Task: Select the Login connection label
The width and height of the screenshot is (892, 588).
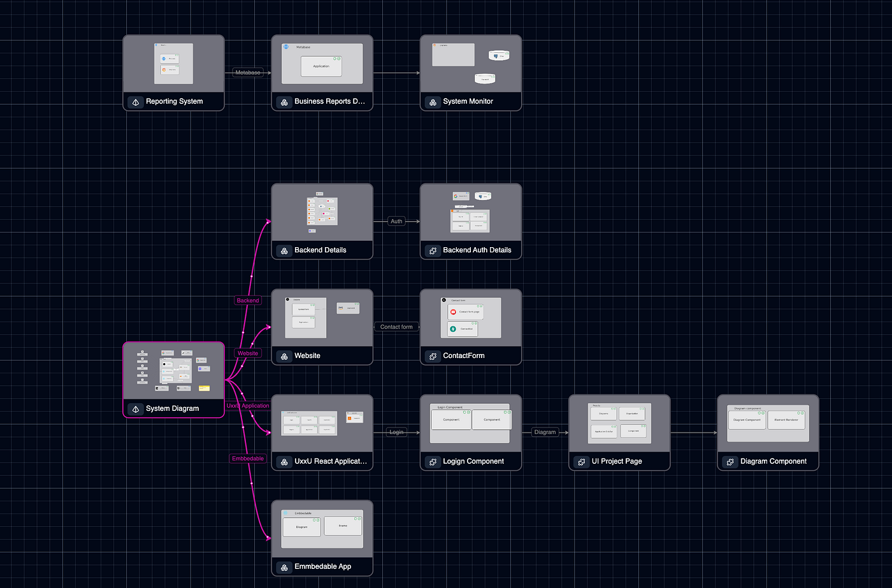Action: pos(396,432)
